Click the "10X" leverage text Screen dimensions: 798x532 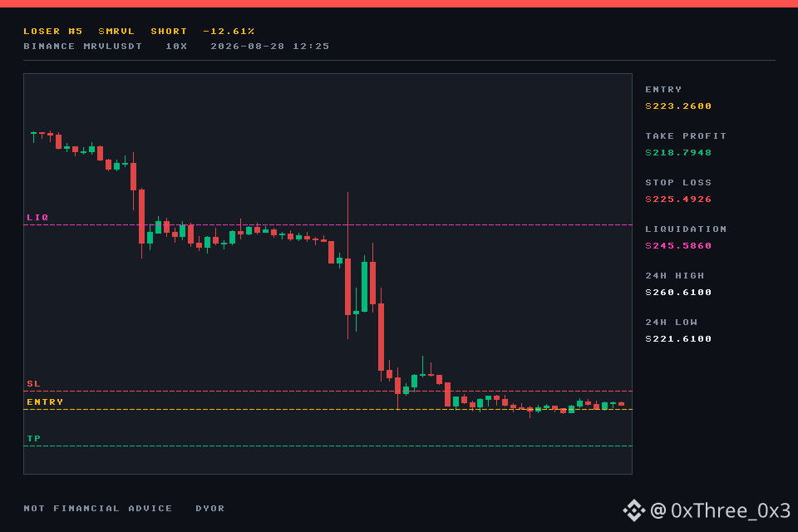pyautogui.click(x=176, y=47)
